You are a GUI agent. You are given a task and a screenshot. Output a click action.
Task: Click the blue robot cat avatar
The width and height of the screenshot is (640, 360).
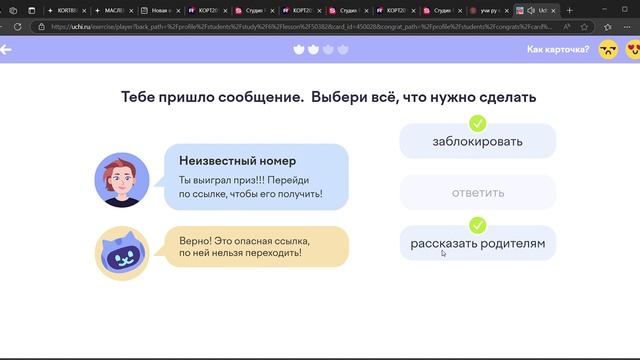click(x=122, y=253)
